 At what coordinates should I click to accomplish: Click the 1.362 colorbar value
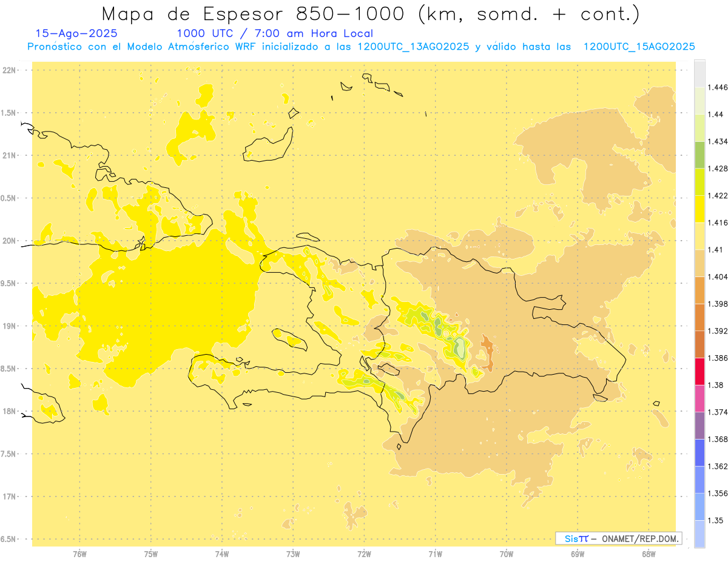pyautogui.click(x=718, y=466)
